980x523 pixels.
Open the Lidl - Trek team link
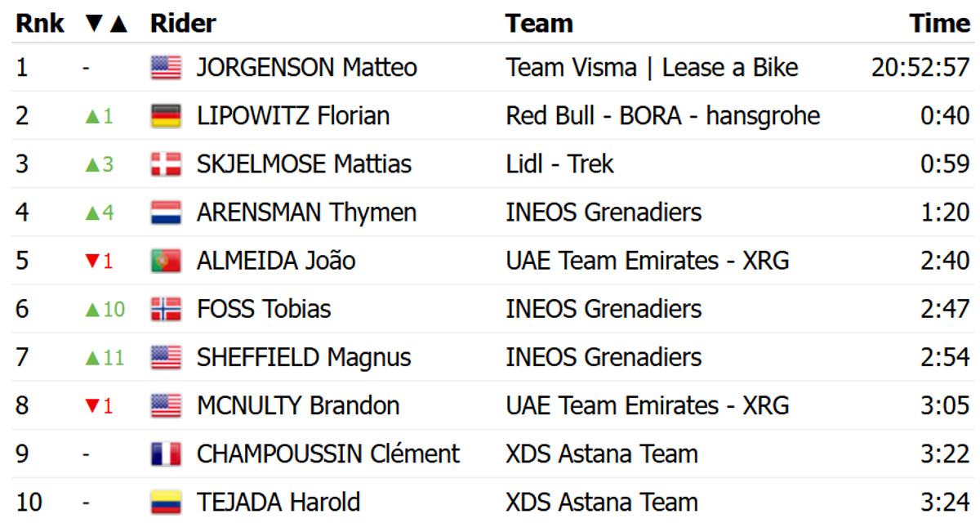[x=559, y=164]
